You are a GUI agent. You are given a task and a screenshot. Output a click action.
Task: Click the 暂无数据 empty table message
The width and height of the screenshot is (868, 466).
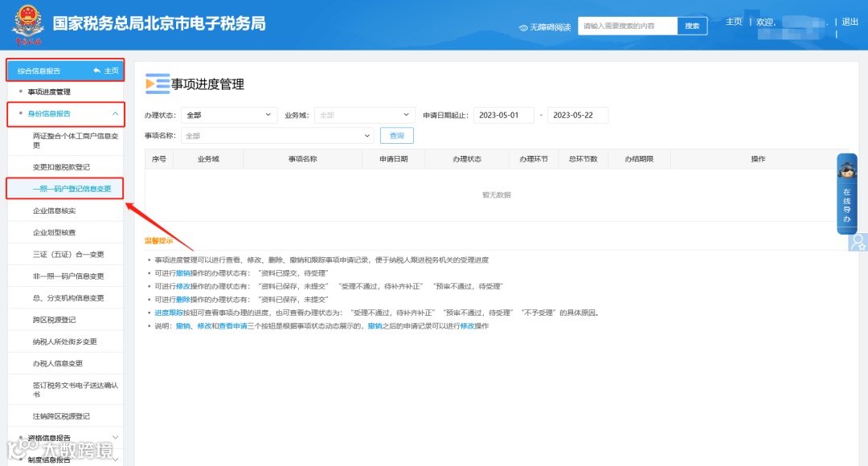pos(497,194)
